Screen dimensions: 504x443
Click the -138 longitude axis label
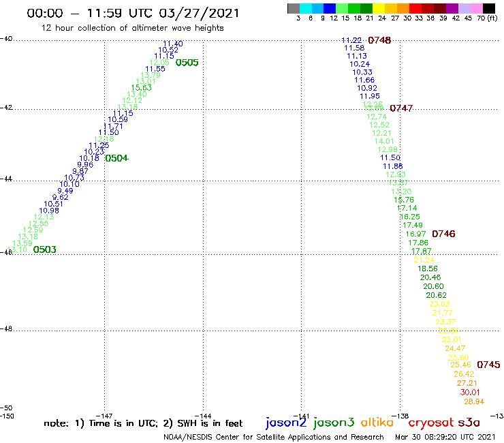(x=400, y=416)
